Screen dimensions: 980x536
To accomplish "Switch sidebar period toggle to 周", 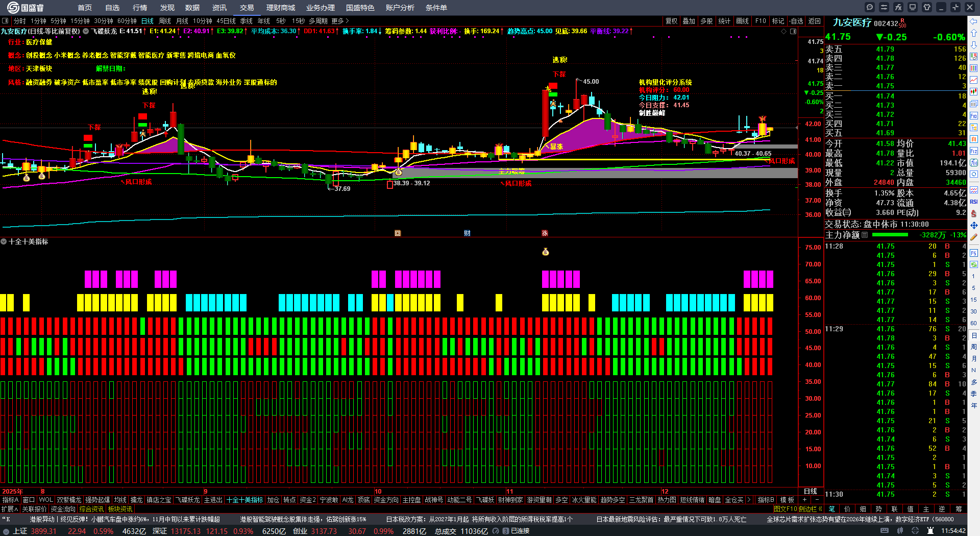I will [x=974, y=347].
